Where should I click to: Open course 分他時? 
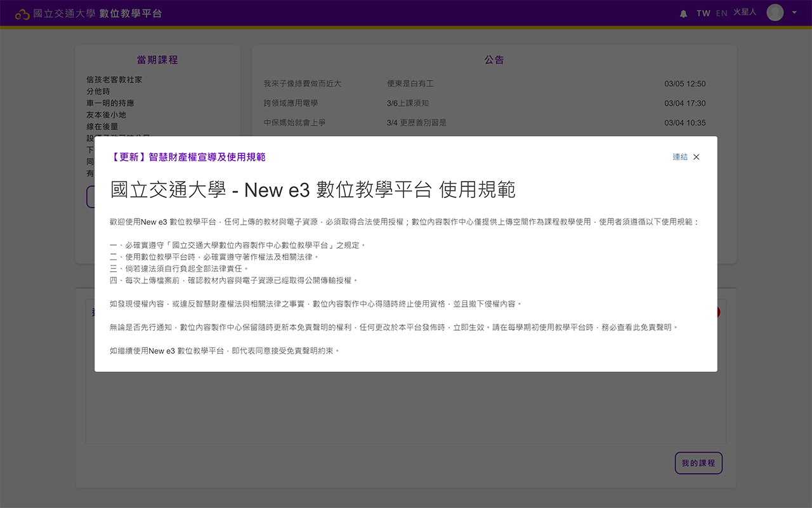[98, 91]
